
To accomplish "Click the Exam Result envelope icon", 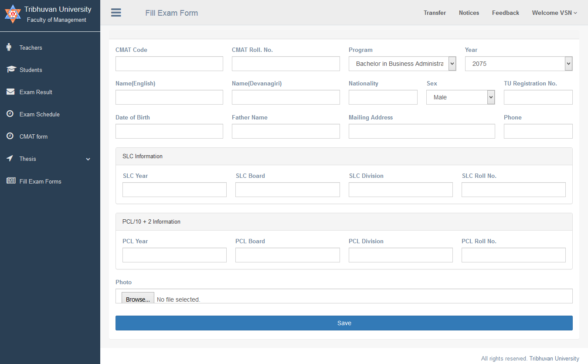I will click(11, 92).
